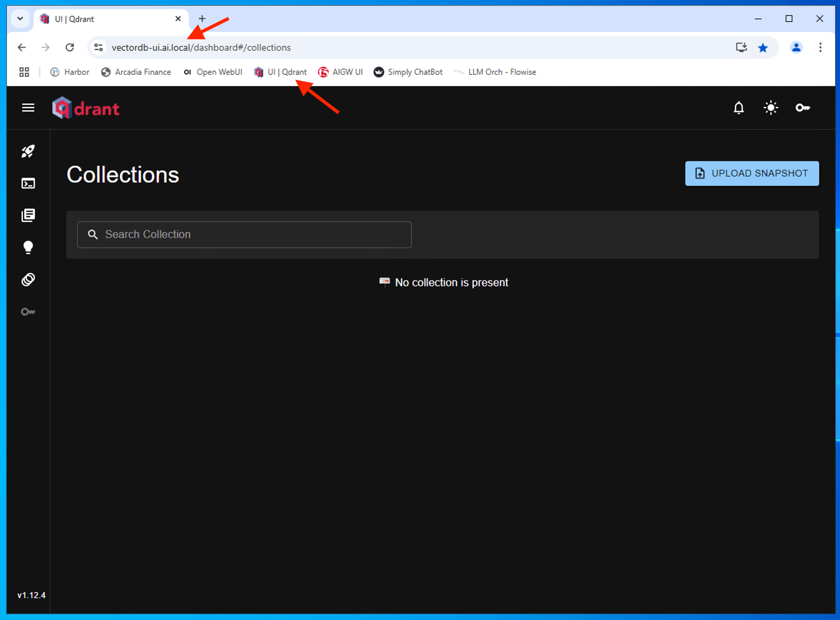This screenshot has width=840, height=620.
Task: Click the greyed key icon in sidebar
Action: click(28, 312)
